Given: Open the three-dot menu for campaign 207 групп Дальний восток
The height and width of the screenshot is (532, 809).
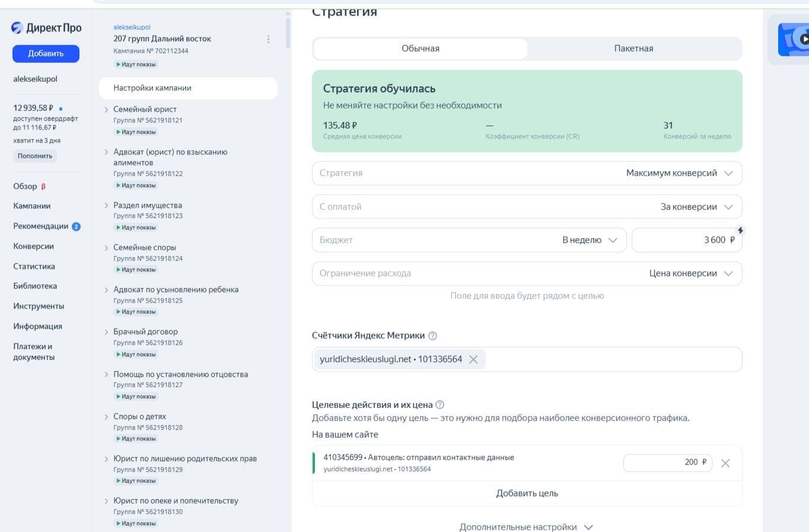Looking at the screenshot, I should click(x=268, y=39).
